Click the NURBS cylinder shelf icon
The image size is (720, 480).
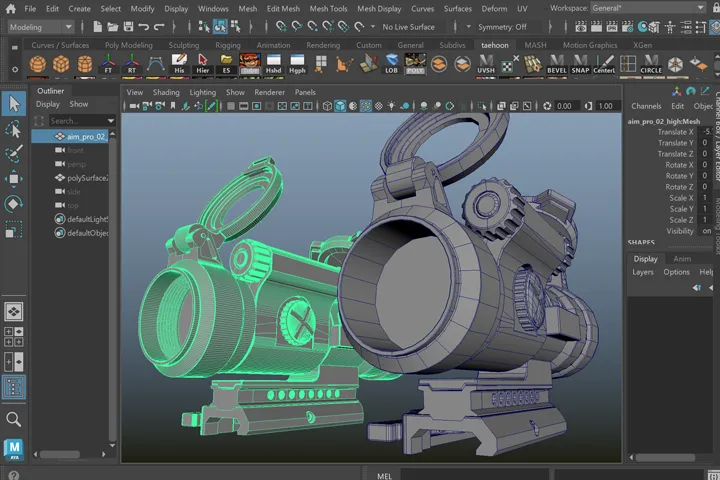click(84, 64)
